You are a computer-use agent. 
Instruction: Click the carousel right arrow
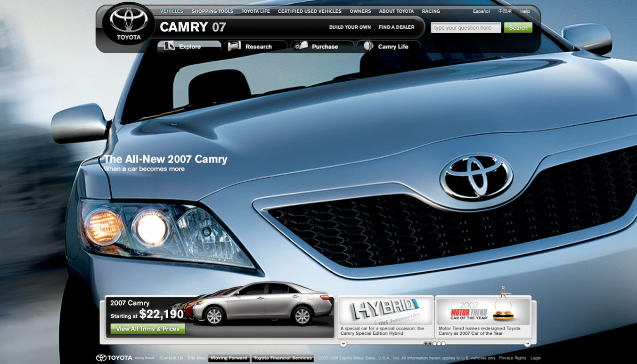(527, 344)
